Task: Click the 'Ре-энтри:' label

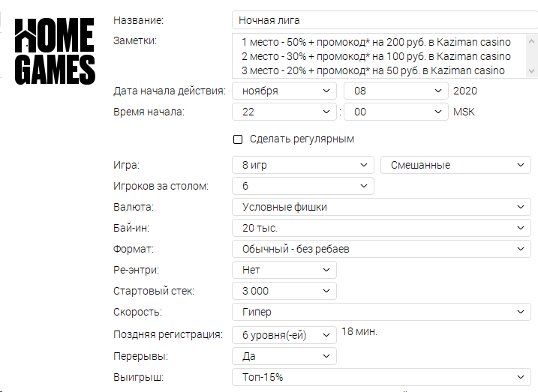Action: tap(136, 270)
